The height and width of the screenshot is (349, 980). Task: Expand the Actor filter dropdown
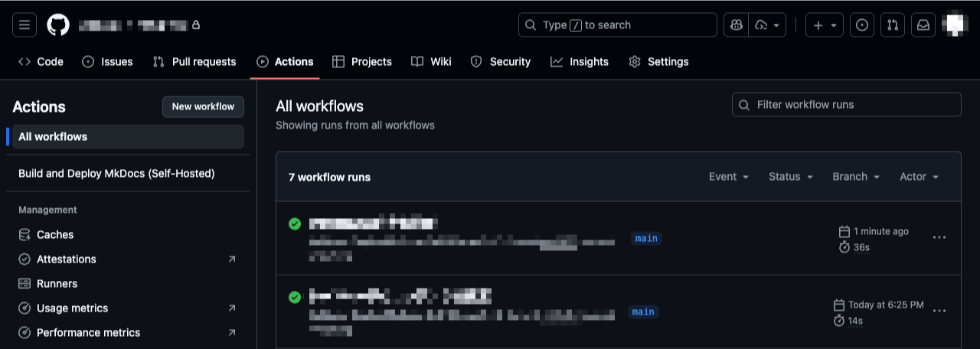click(x=919, y=177)
